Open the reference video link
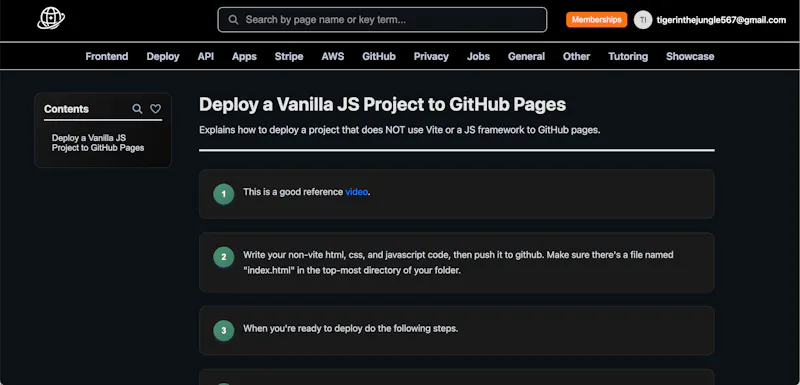Screen dimensions: 800x385 (356, 192)
